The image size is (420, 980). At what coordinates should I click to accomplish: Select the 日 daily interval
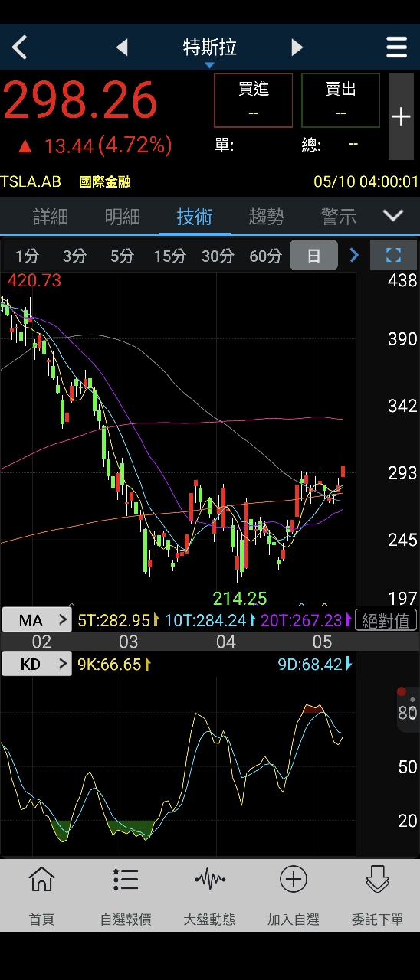pos(313,256)
